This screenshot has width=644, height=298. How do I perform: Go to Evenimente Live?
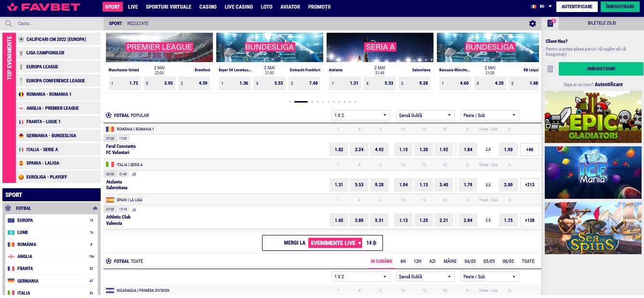pos(322,243)
